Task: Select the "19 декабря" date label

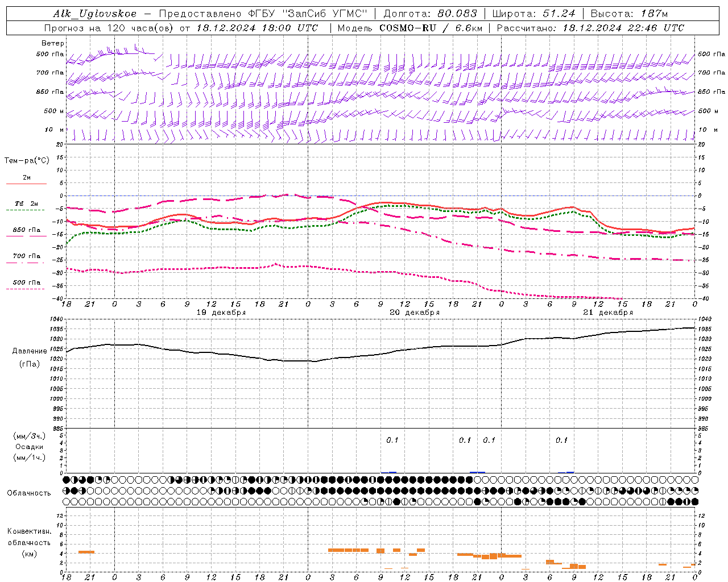Action: pyautogui.click(x=221, y=313)
